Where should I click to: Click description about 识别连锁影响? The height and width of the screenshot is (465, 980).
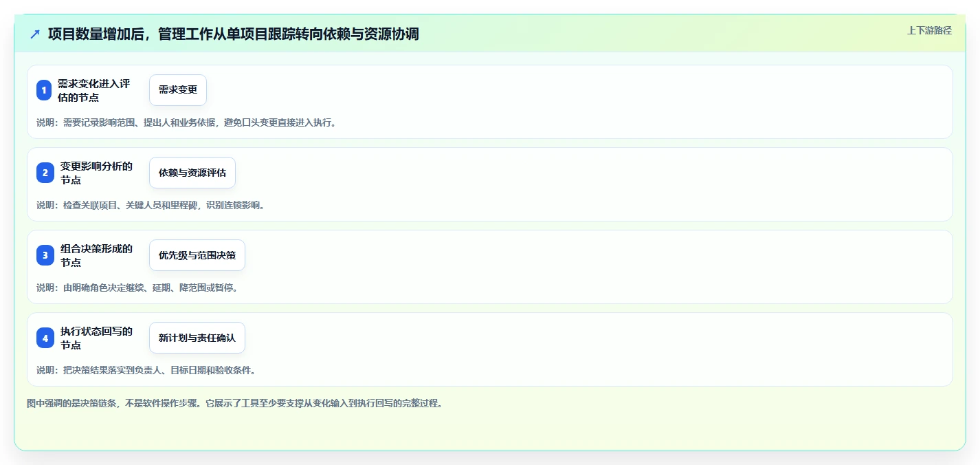(151, 205)
